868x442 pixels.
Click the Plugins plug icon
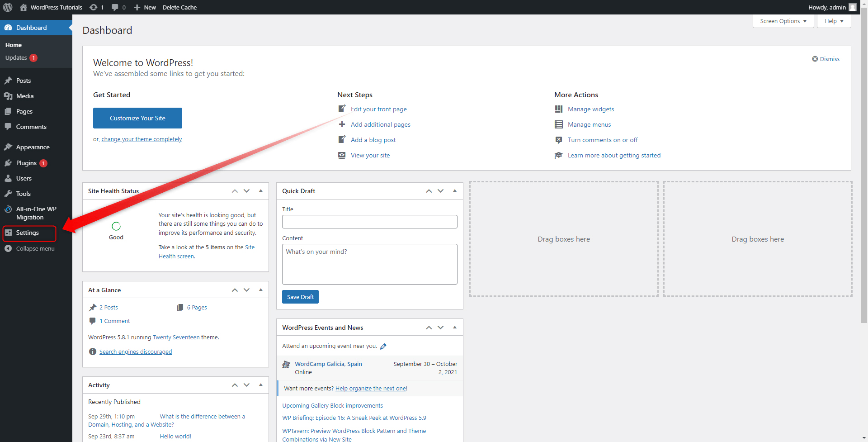point(8,163)
